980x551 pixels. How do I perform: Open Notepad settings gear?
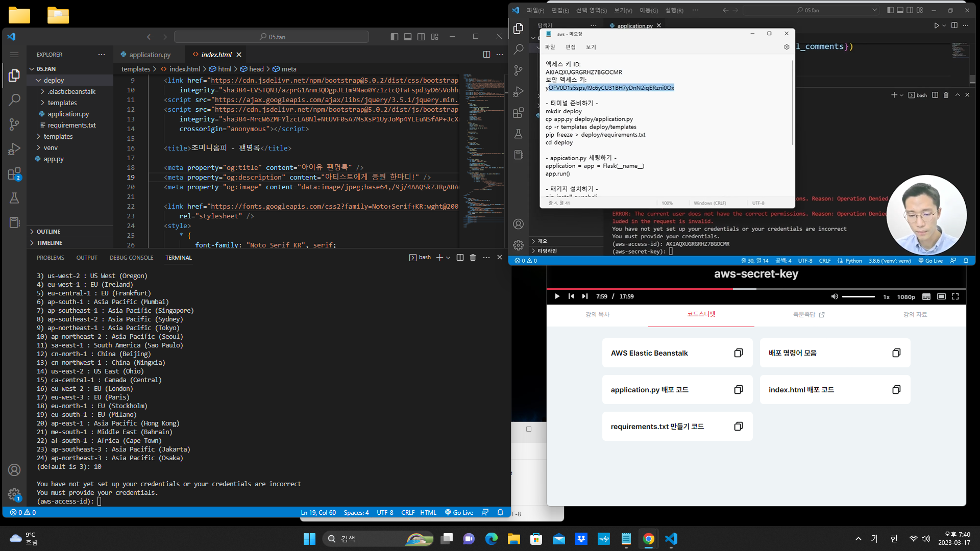[x=787, y=47]
